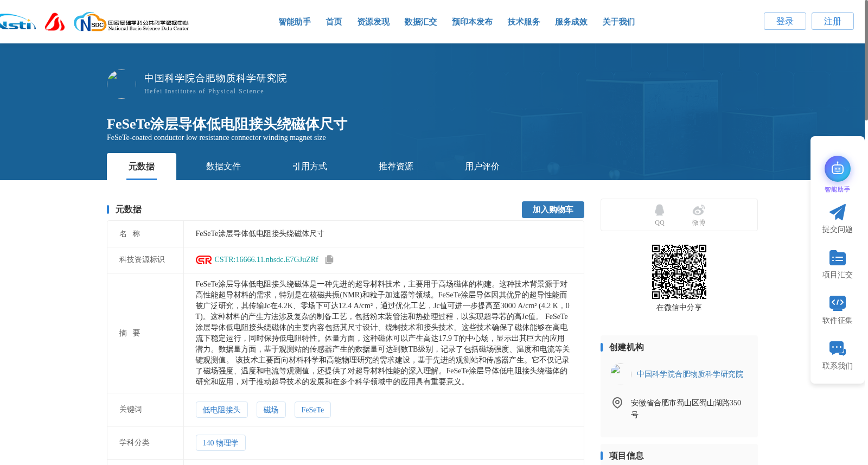The height and width of the screenshot is (465, 868).
Task: Click the location pin icon beside address
Action: pos(617,403)
